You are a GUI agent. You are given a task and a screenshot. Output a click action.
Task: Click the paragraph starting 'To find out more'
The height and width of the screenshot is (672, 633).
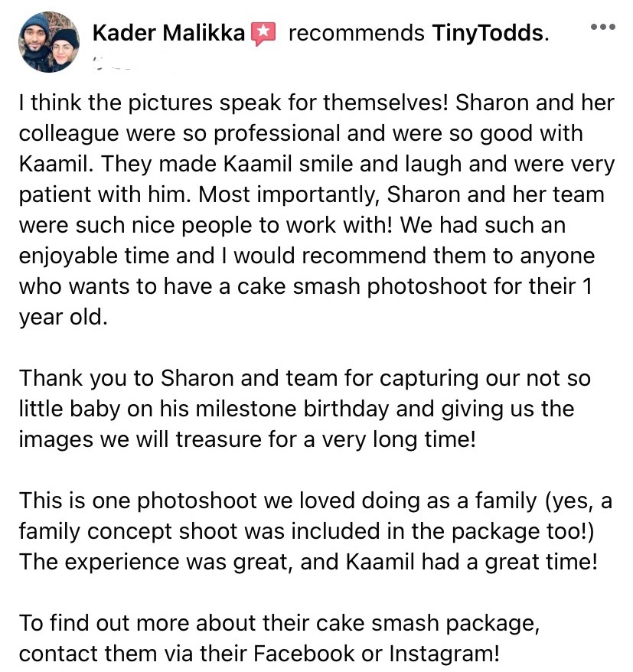(x=279, y=638)
